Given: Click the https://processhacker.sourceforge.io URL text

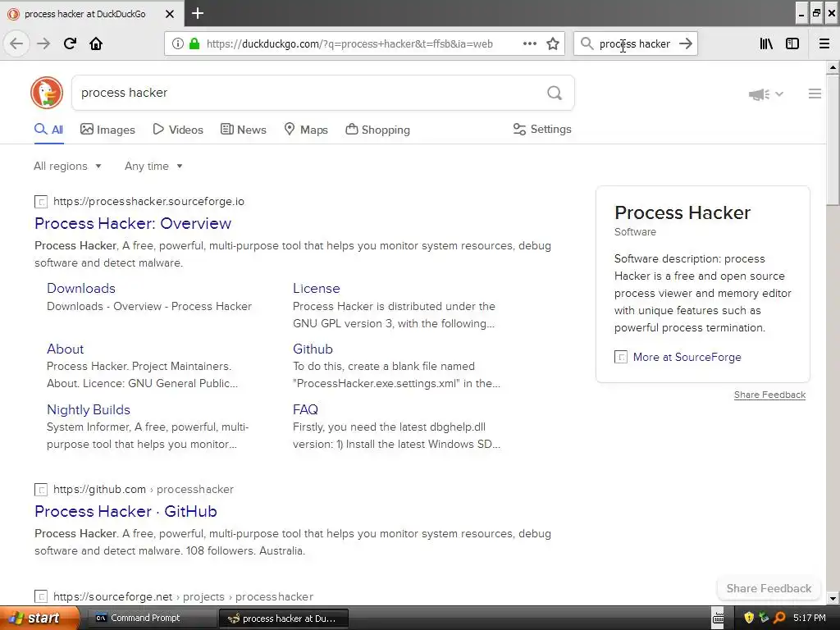Looking at the screenshot, I should [149, 202].
